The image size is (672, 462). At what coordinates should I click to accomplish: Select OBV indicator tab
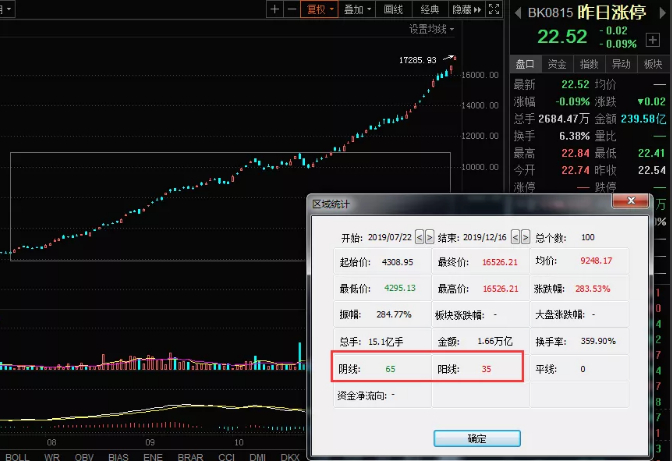click(x=84, y=457)
